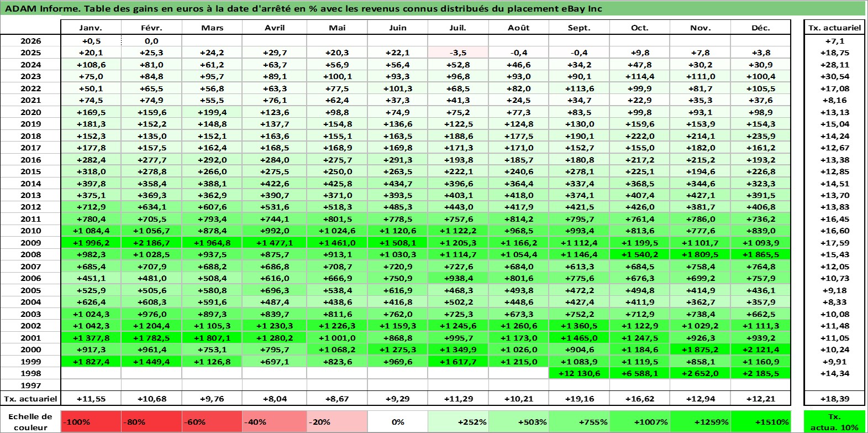Select the '+2 652,0' cell for Nov. 1998
The image size is (868, 433).
point(700,373)
